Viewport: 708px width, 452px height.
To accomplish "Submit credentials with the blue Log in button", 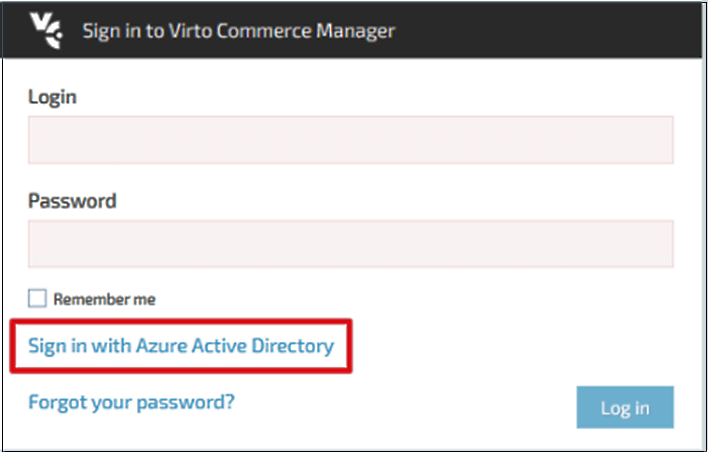I will point(625,407).
